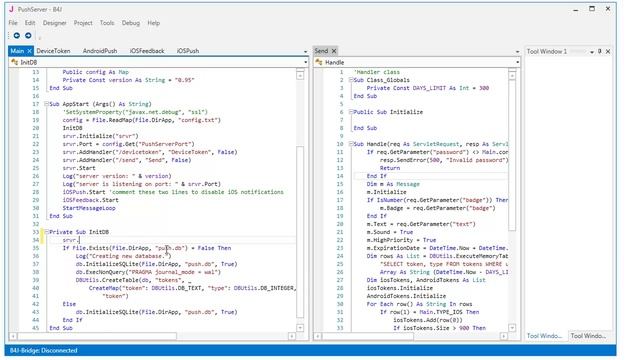Click the 'srvr.Start' line

[x=79, y=168]
